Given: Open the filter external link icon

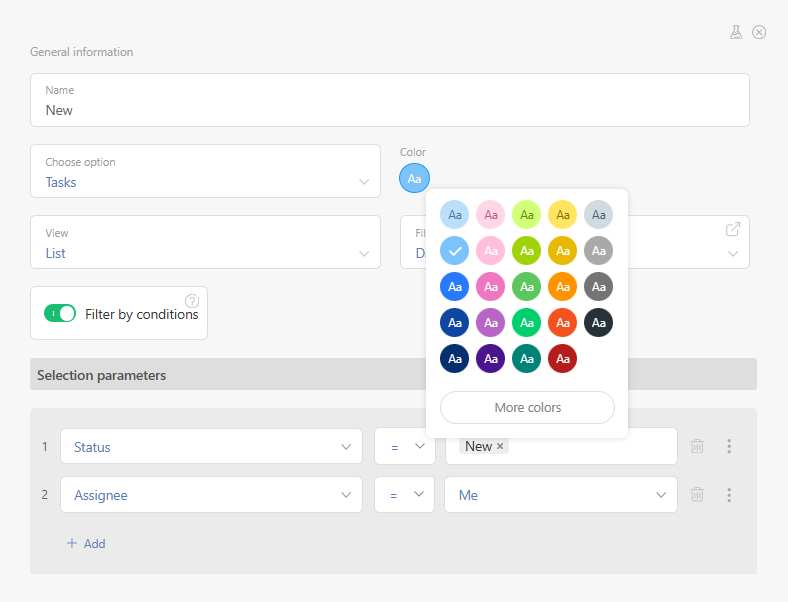Looking at the screenshot, I should 733,230.
